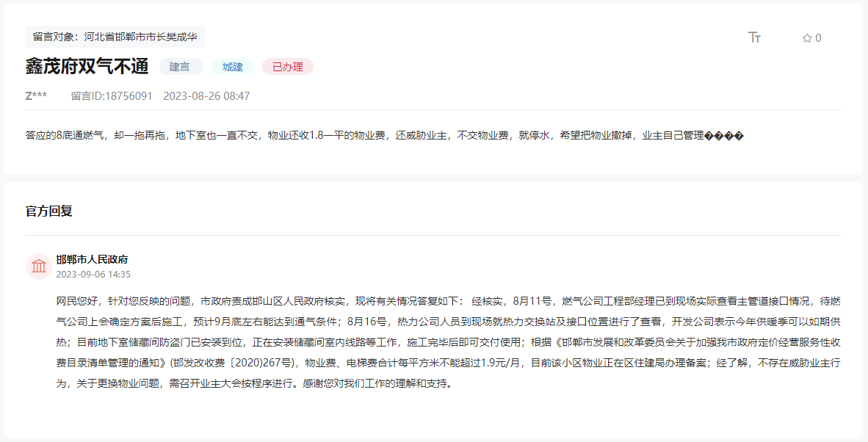Click the reply line starting 网民您好

pos(449,301)
